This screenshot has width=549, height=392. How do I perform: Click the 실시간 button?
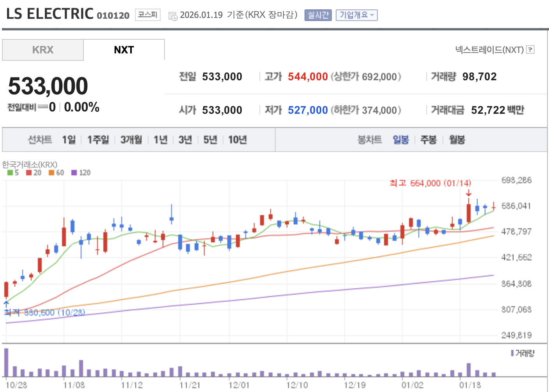[318, 15]
